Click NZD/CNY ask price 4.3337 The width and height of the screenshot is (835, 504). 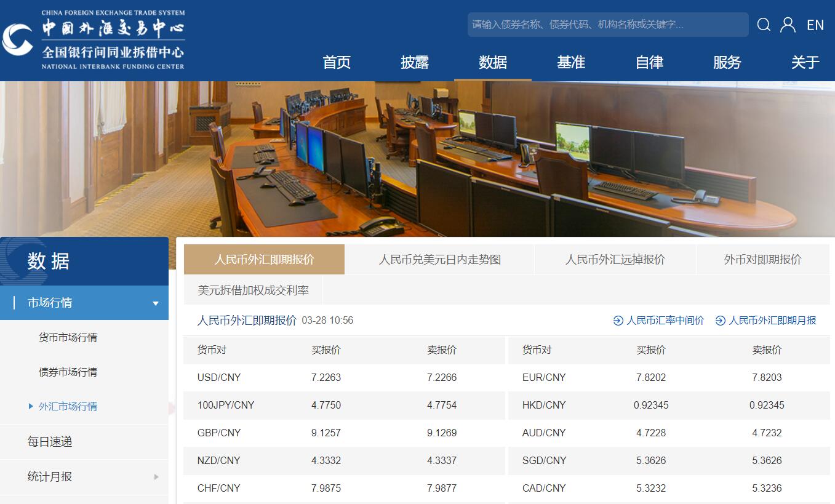tap(442, 460)
